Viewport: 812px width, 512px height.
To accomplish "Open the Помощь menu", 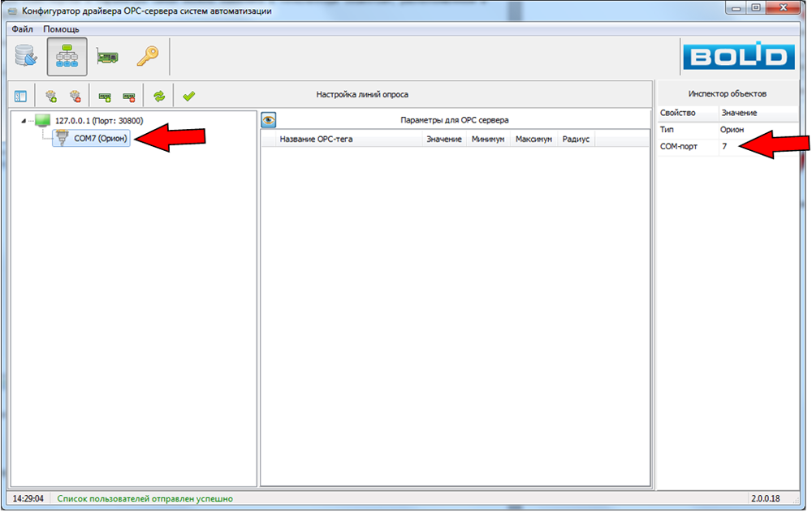I will click(61, 29).
